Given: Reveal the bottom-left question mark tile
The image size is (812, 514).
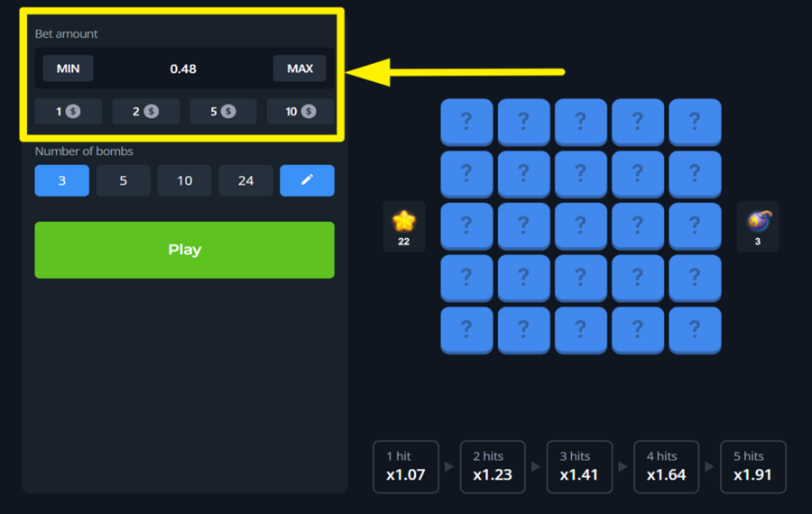Looking at the screenshot, I should tap(466, 330).
